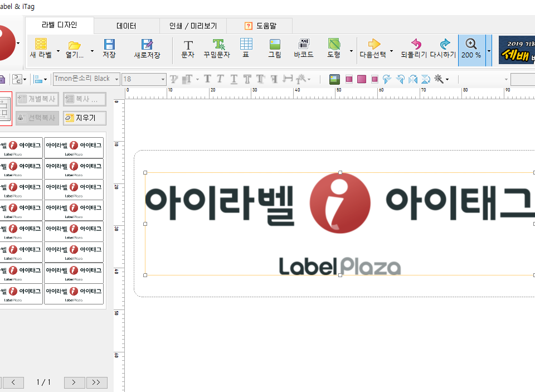
Task: Click the center small pink square icon
Action: [x=374, y=79]
